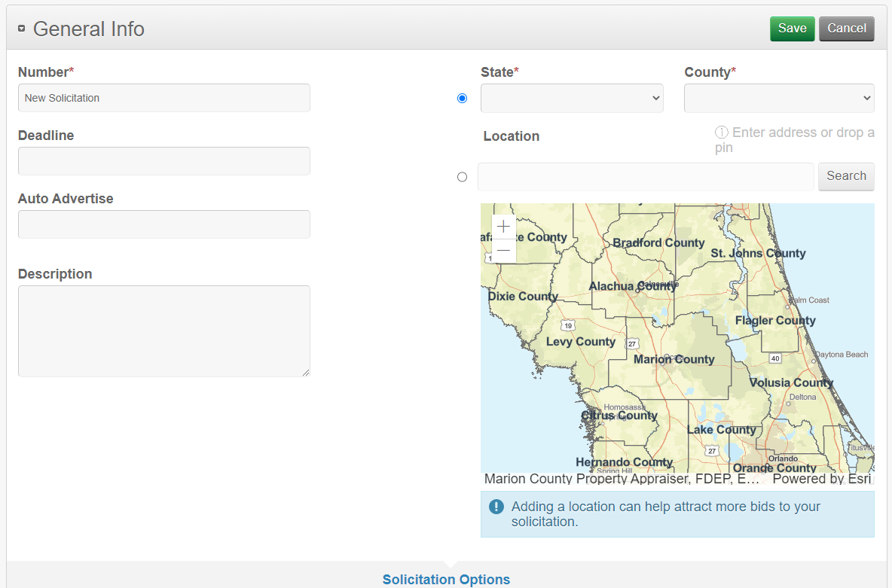The height and width of the screenshot is (588, 892).
Task: Click the info icon beside location hint
Action: click(721, 133)
